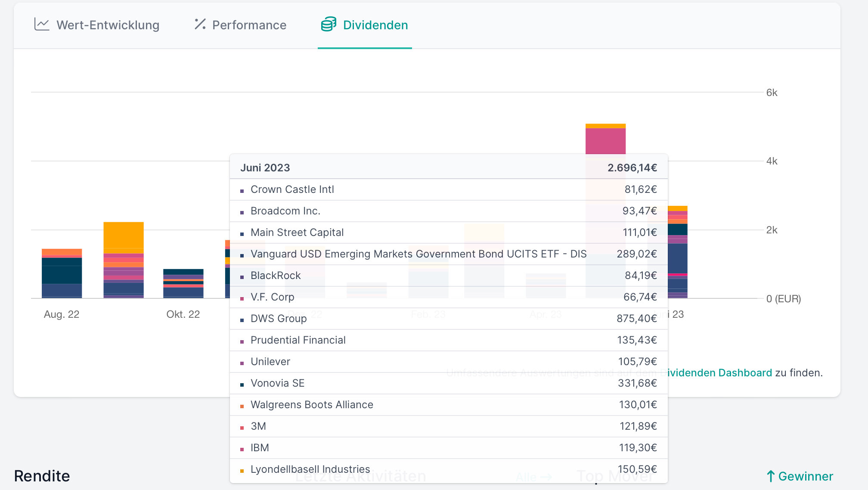This screenshot has height=490, width=868.
Task: Open the Dividenden Dashboard link
Action: [719, 373]
